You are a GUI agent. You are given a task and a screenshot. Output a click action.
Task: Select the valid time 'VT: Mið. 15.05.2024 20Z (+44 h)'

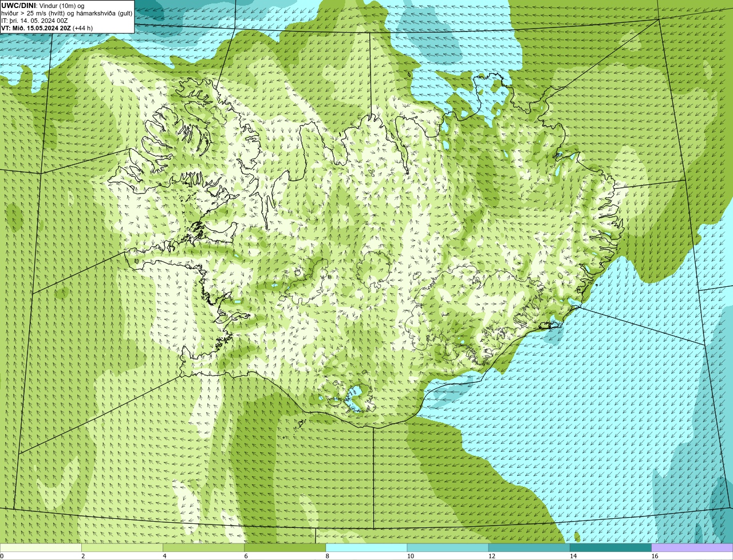pyautogui.click(x=47, y=27)
